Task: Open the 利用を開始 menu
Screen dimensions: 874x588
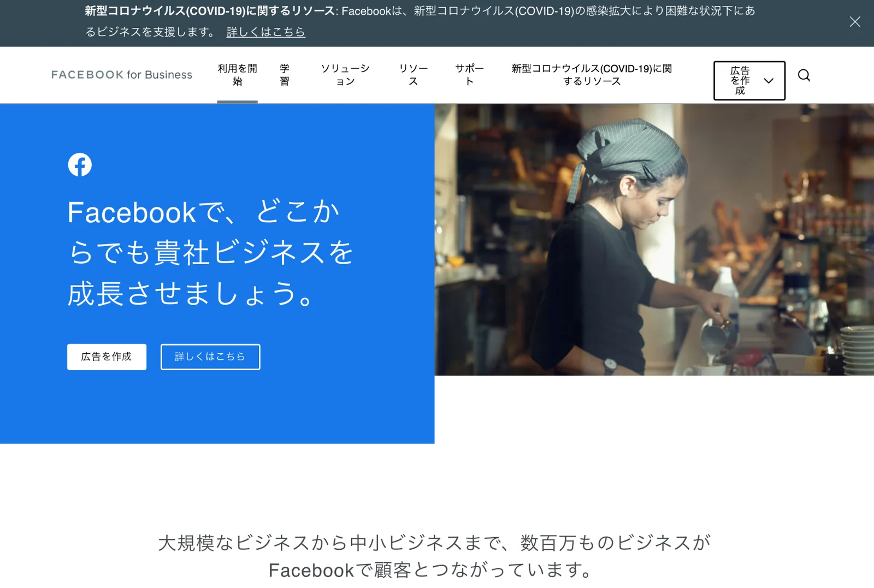Action: click(x=237, y=75)
